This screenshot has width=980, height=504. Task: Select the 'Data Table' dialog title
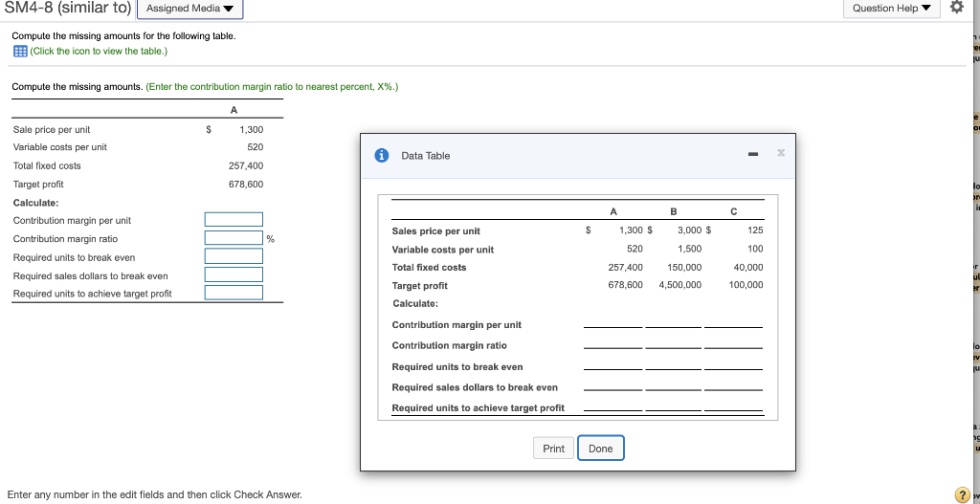tap(426, 156)
